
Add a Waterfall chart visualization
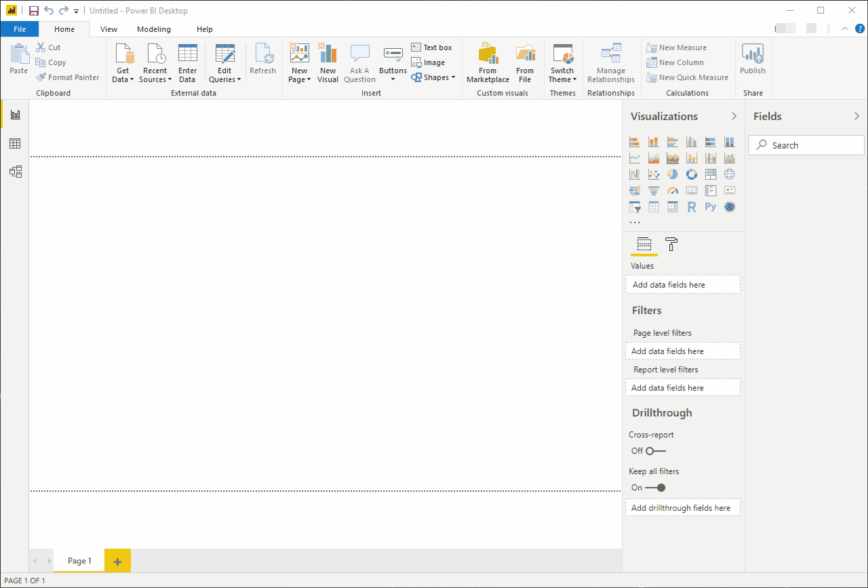[635, 174]
